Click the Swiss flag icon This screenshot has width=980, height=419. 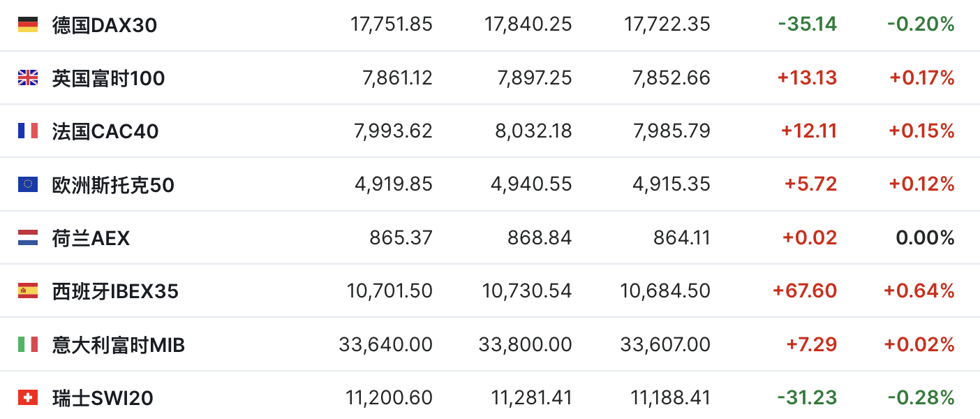tap(28, 397)
